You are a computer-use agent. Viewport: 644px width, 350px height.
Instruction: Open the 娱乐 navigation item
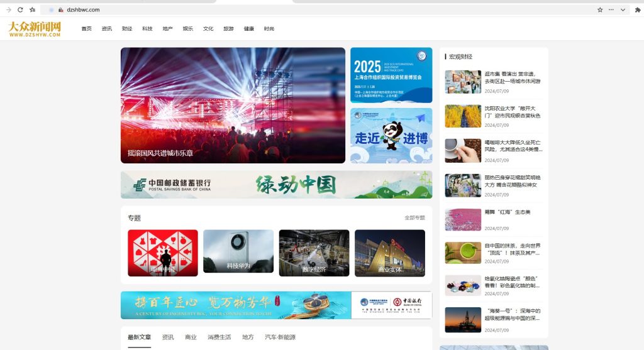coord(187,29)
